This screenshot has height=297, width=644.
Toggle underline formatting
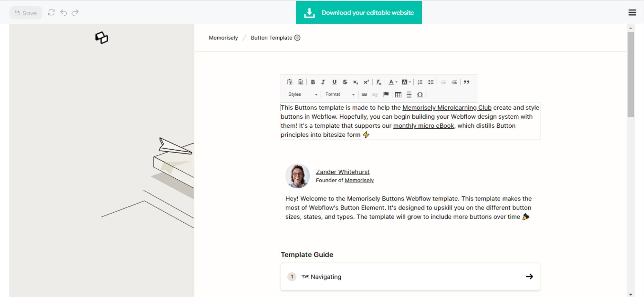[334, 82]
